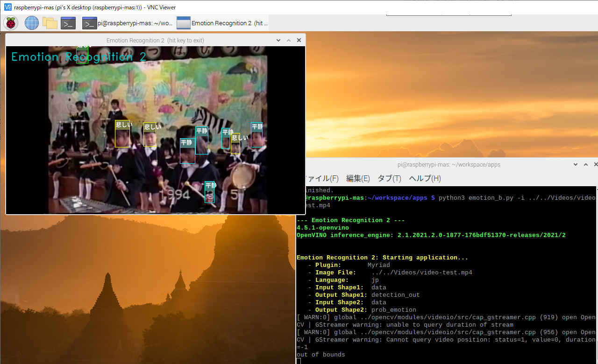598x364 pixels.
Task: Open the タブ(T) menu in terminal
Action: tap(389, 178)
